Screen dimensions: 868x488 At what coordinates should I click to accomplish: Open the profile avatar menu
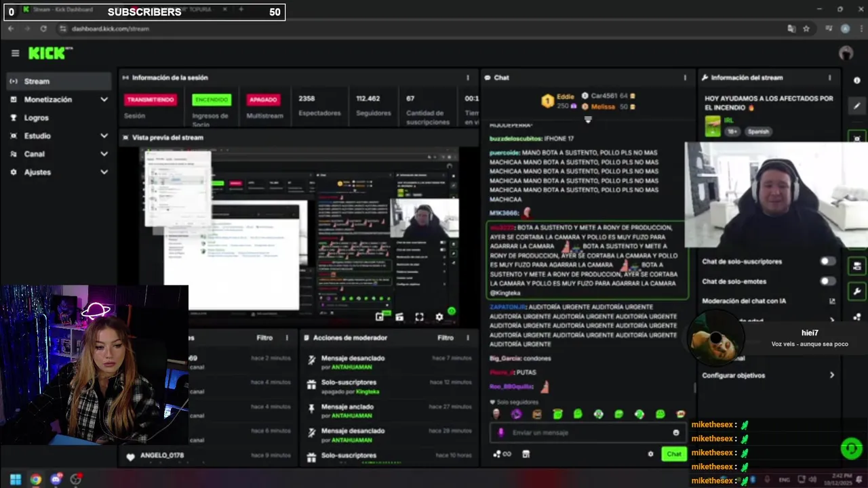point(846,53)
